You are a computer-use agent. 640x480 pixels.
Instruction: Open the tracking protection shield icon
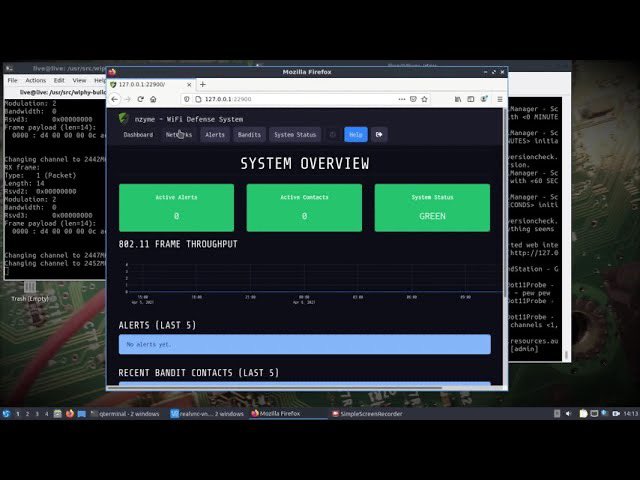point(187,99)
